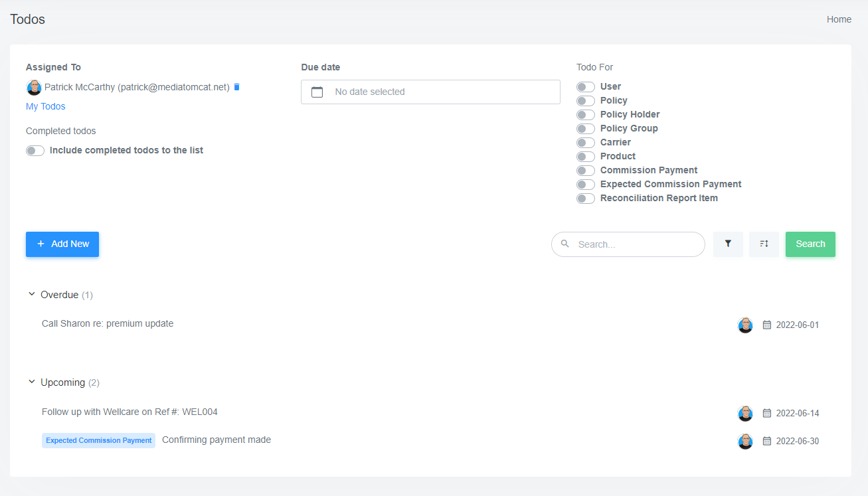Image resolution: width=868 pixels, height=496 pixels.
Task: Click the Expected Commission Payment tag label
Action: (98, 440)
